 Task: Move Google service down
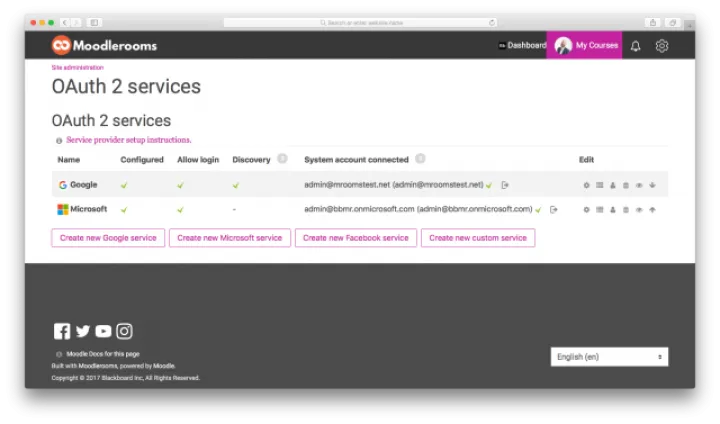652,185
